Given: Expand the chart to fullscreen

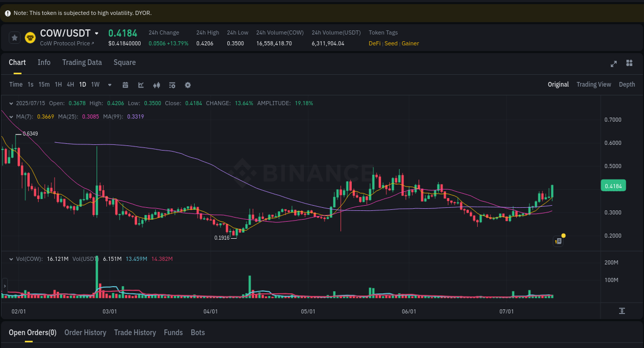Looking at the screenshot, I should tap(613, 64).
